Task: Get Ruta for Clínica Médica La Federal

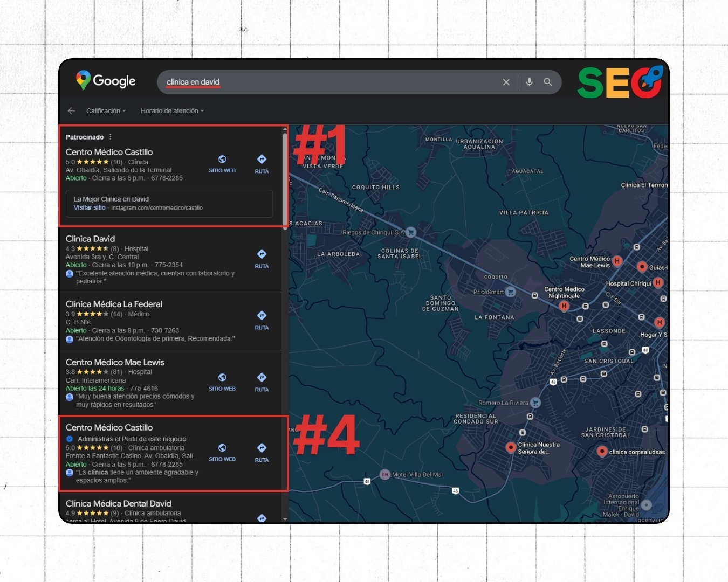Action: [262, 320]
